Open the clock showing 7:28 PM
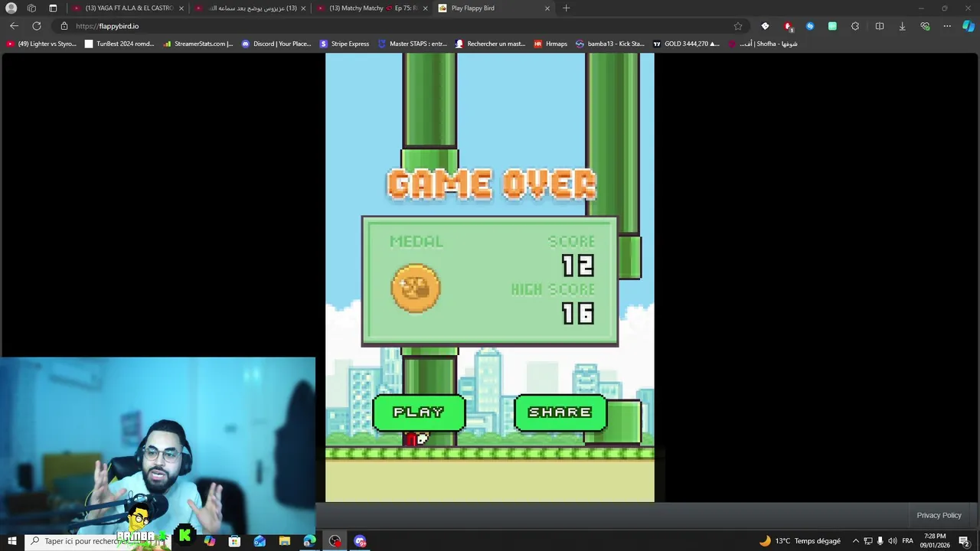This screenshot has width=980, height=551. (934, 541)
